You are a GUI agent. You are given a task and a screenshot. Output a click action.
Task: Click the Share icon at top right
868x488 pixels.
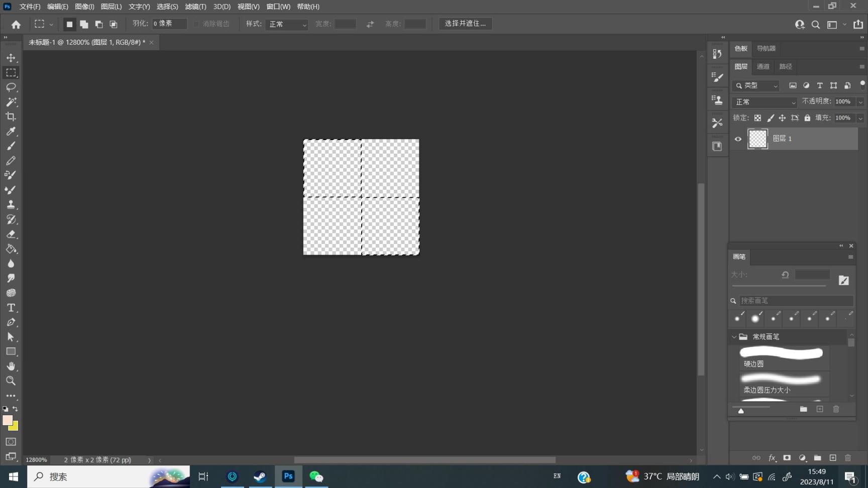pos(858,24)
